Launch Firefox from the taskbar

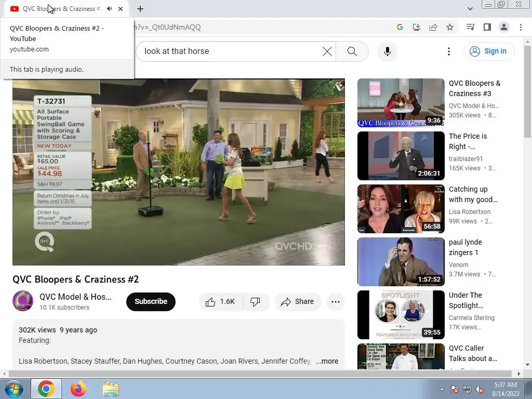click(78, 389)
